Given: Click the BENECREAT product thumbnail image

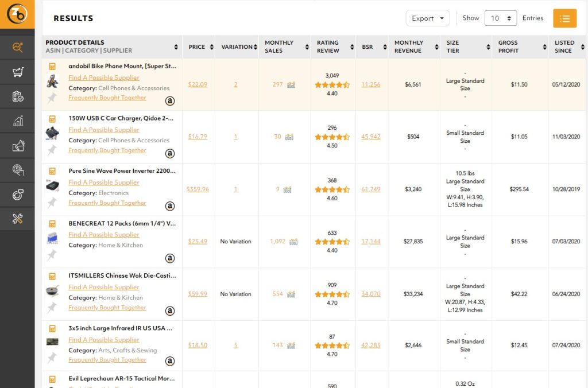Looking at the screenshot, I should click(x=52, y=239).
